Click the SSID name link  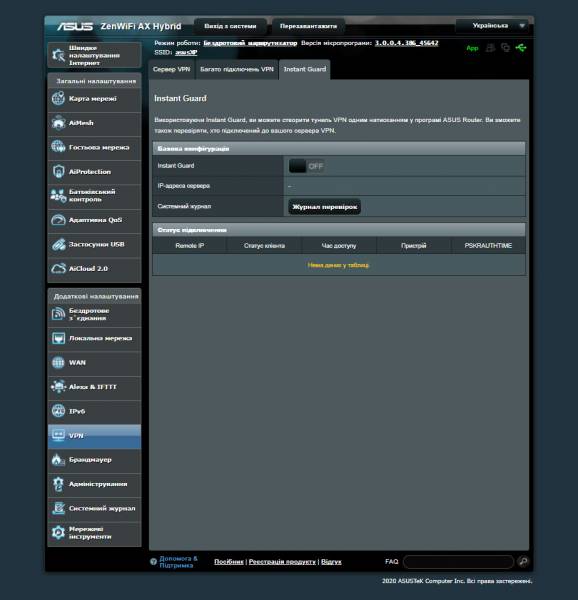tap(186, 52)
